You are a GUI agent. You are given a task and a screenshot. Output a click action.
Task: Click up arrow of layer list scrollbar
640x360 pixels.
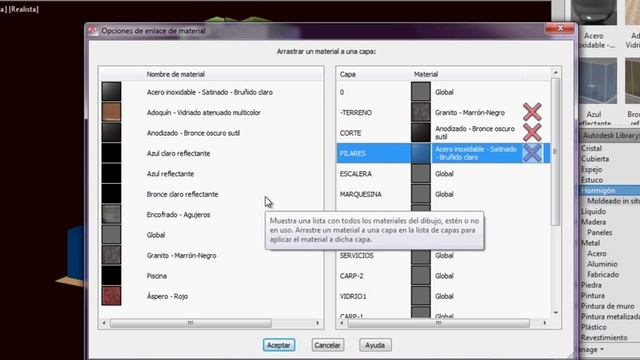[556, 72]
